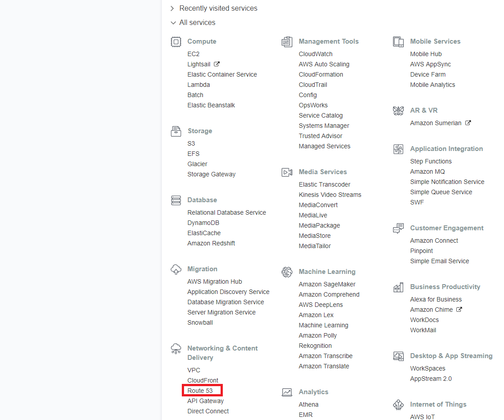The image size is (504, 420).
Task: Click the Media Services video icon
Action: click(x=287, y=172)
